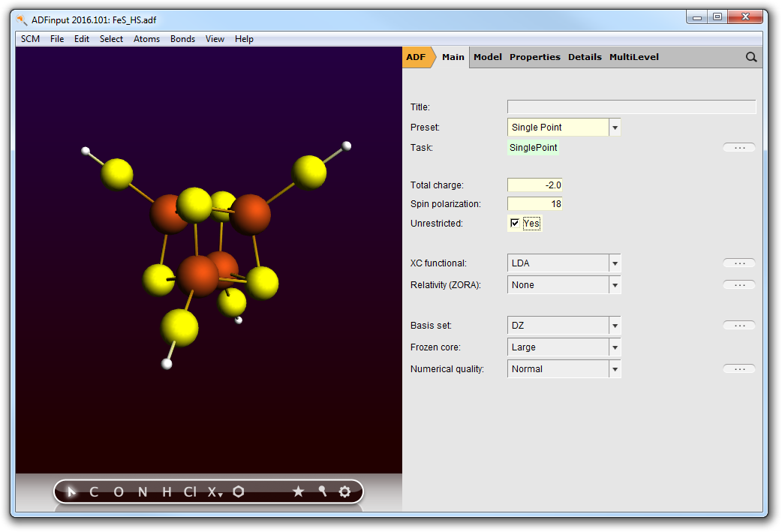Switch to the Main tab
Screen dimensions: 782x532
453,57
